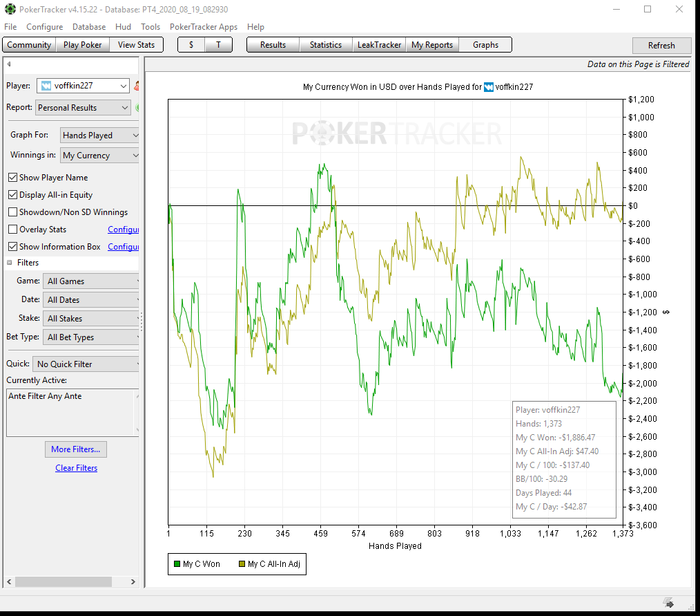Open the Tools menu
The width and height of the screenshot is (700, 616).
coord(150,27)
